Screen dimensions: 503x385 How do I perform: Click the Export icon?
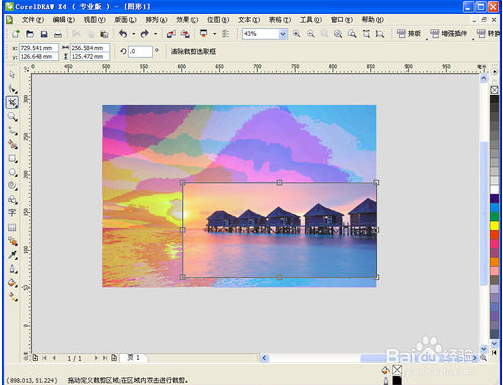(x=185, y=34)
